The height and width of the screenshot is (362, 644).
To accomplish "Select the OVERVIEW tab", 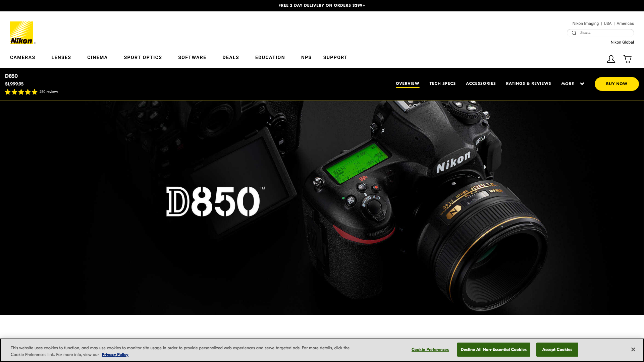I will click(x=407, y=83).
